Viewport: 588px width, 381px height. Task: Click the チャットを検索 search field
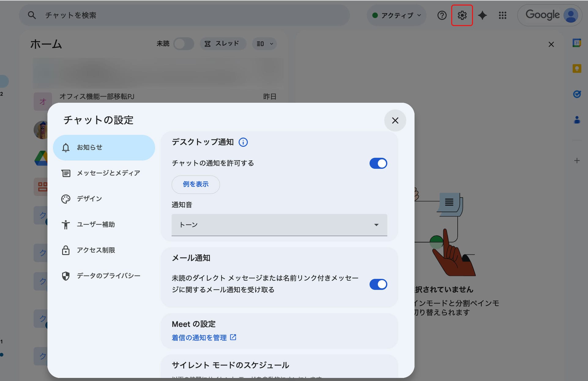pos(184,15)
